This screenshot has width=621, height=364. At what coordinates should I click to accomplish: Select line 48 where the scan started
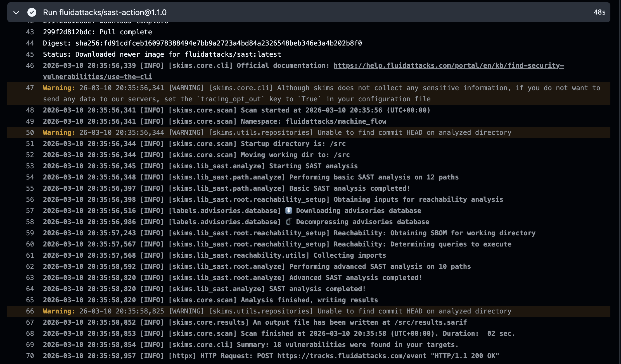(x=30, y=110)
